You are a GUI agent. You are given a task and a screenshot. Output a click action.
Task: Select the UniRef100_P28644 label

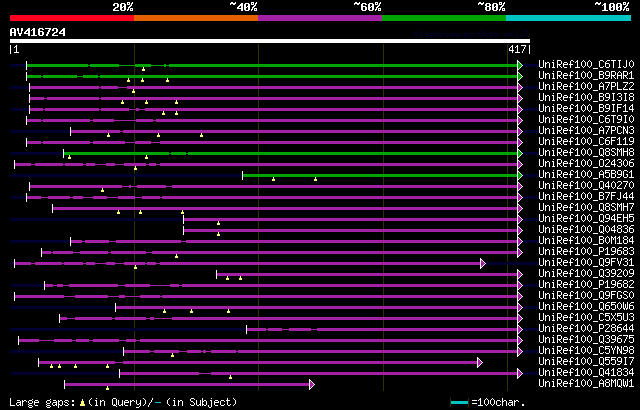(586, 329)
